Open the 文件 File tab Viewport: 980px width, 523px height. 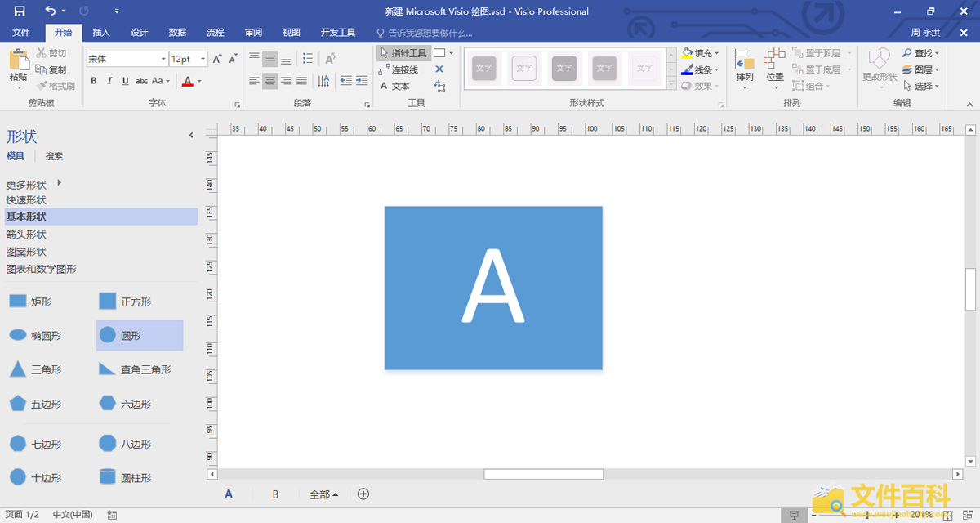click(x=21, y=33)
